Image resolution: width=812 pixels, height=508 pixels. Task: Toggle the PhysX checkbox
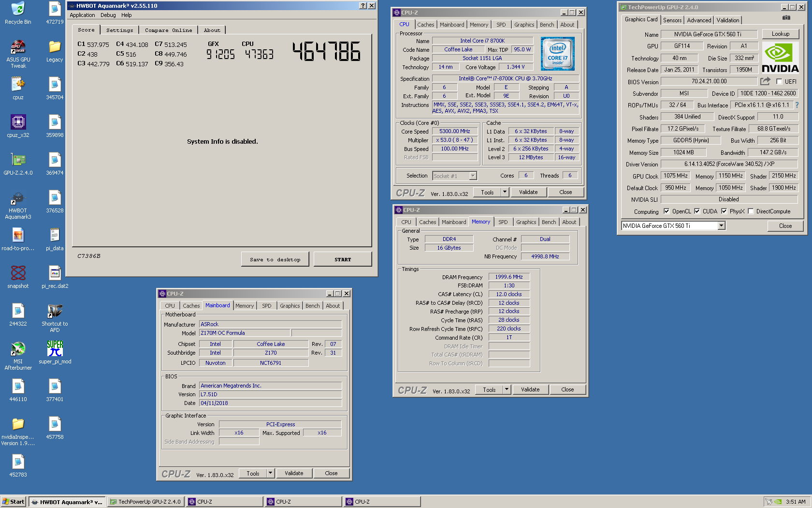(x=724, y=211)
